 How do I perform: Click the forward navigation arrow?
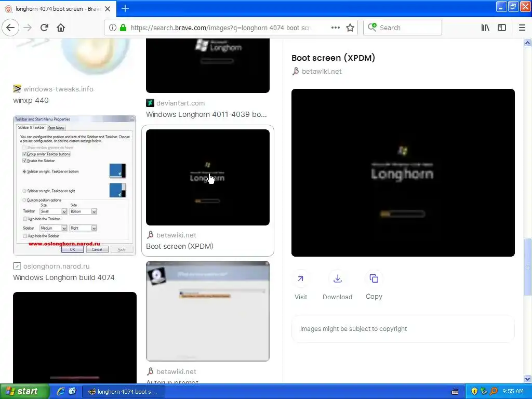coord(28,28)
